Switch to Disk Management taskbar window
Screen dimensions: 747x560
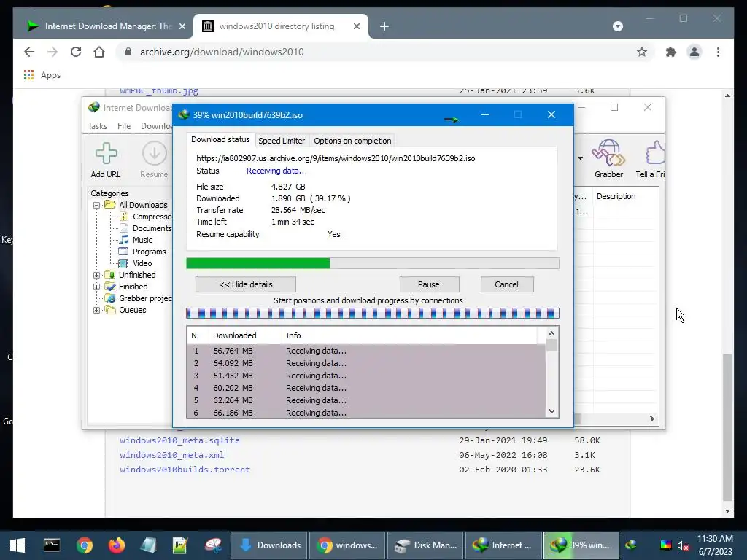click(x=425, y=545)
